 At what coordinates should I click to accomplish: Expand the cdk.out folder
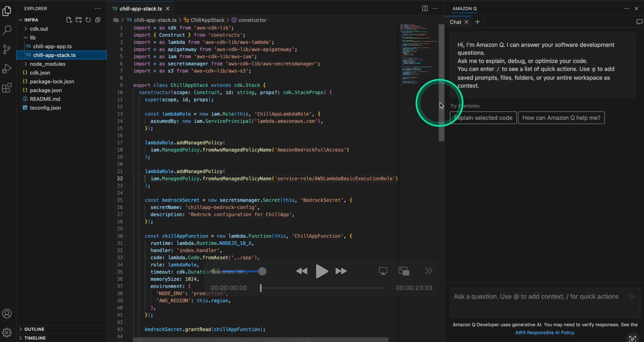point(39,29)
